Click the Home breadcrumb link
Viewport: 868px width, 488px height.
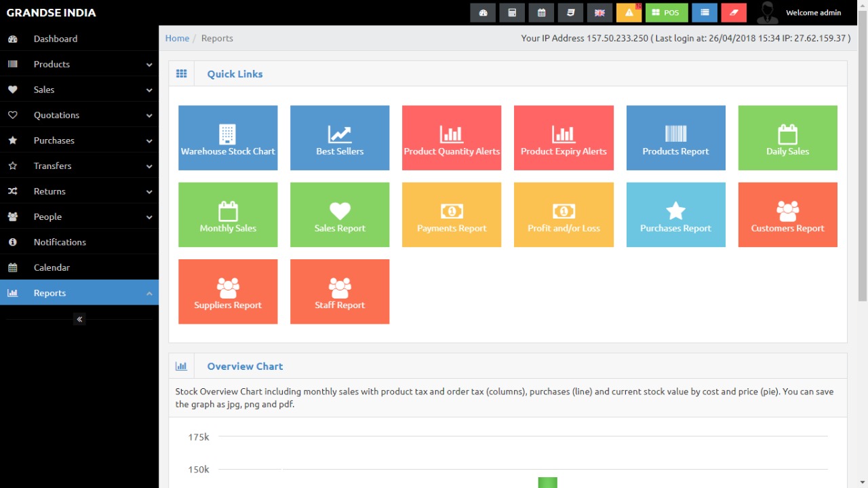pos(177,39)
